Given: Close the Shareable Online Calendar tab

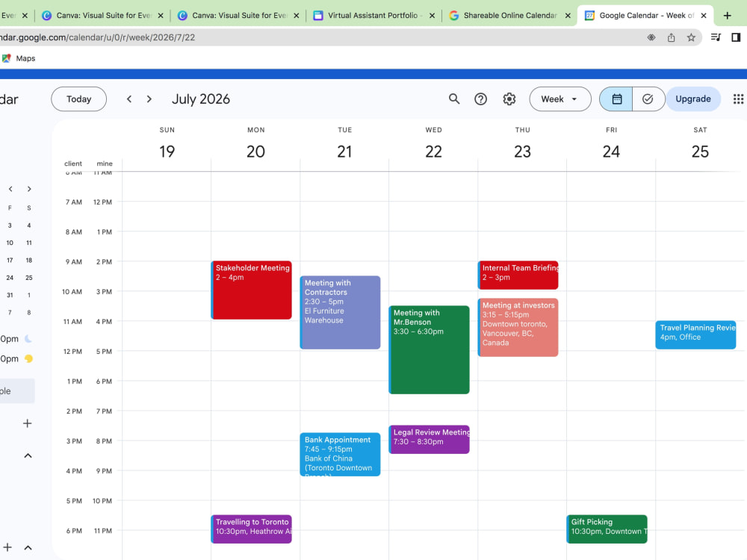Looking at the screenshot, I should click(568, 16).
